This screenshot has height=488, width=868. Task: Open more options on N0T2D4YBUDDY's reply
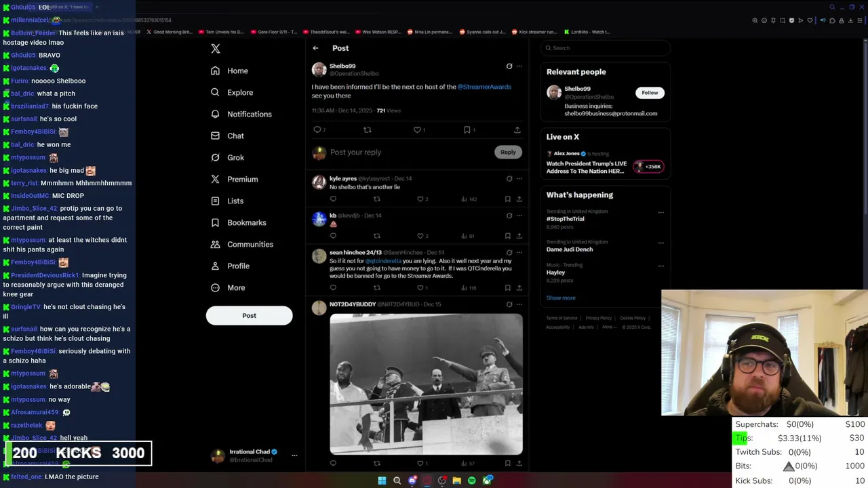519,304
